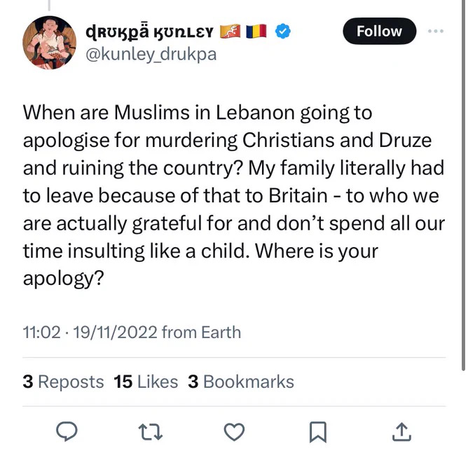The width and height of the screenshot is (468, 476).
Task: Click the blue verified badge
Action: click(282, 31)
